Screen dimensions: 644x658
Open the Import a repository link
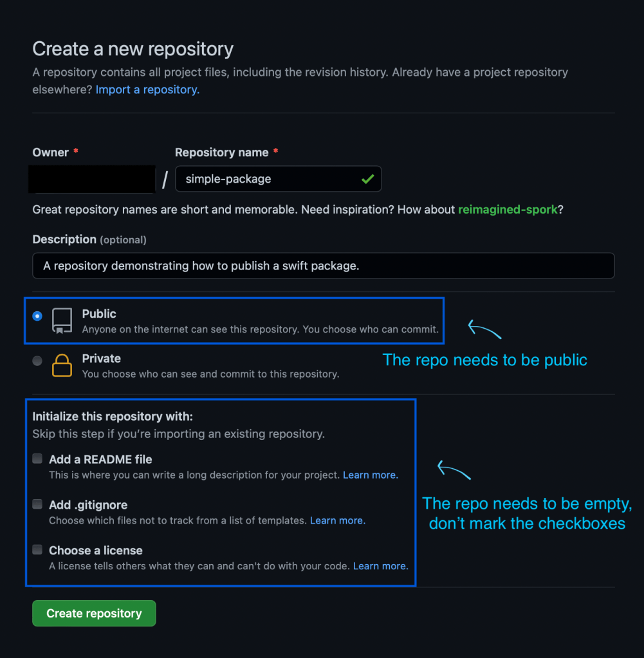pyautogui.click(x=147, y=90)
